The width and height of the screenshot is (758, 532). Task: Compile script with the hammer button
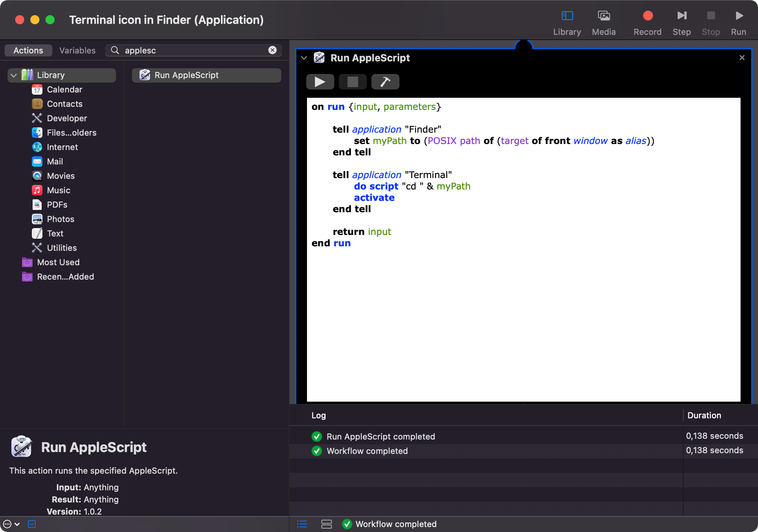coord(385,82)
